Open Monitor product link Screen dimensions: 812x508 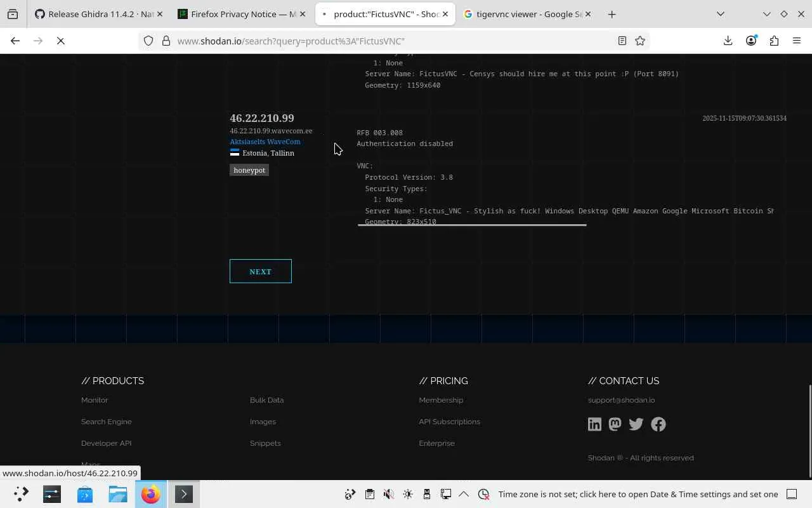click(x=95, y=400)
